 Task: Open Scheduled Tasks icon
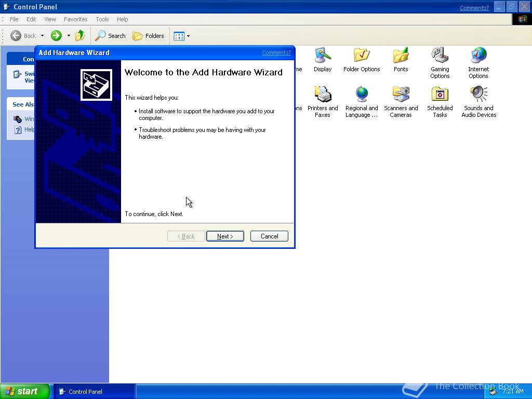coord(440,94)
